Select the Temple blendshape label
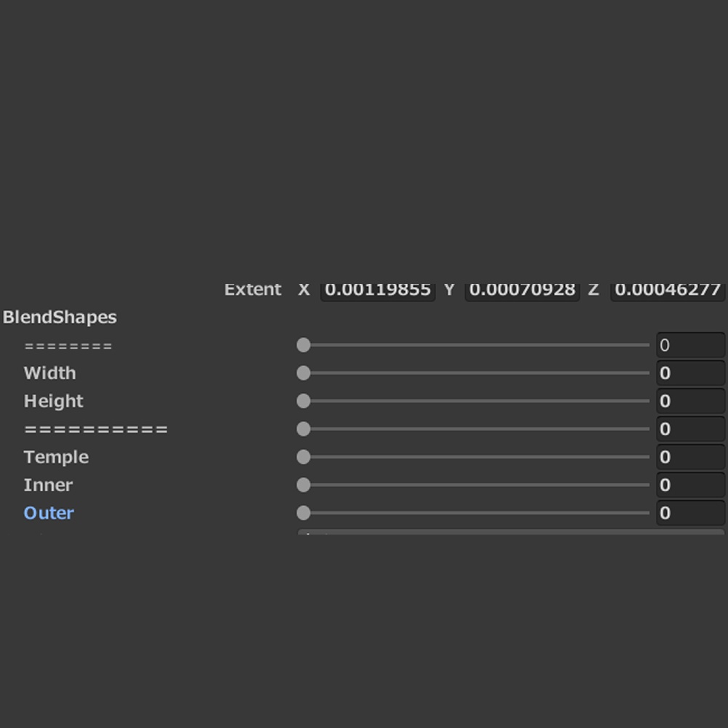 (56, 457)
